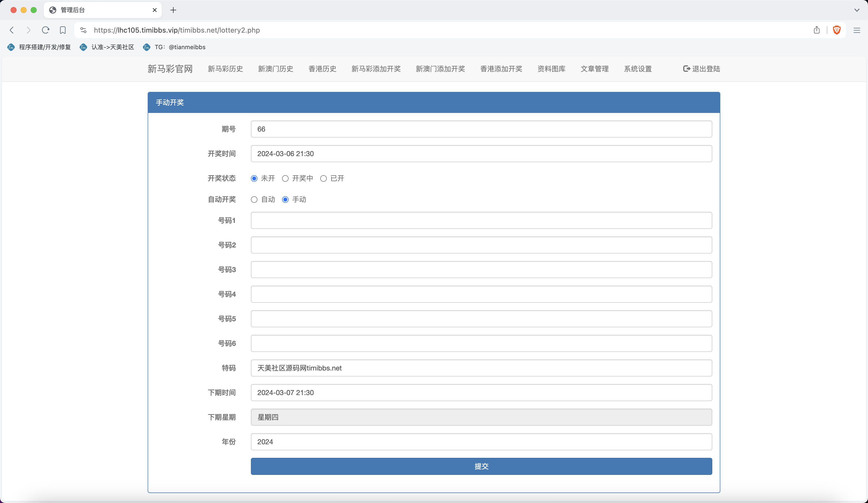Screen dimensions: 868x503
Task: Reload the current page
Action: coord(45,30)
